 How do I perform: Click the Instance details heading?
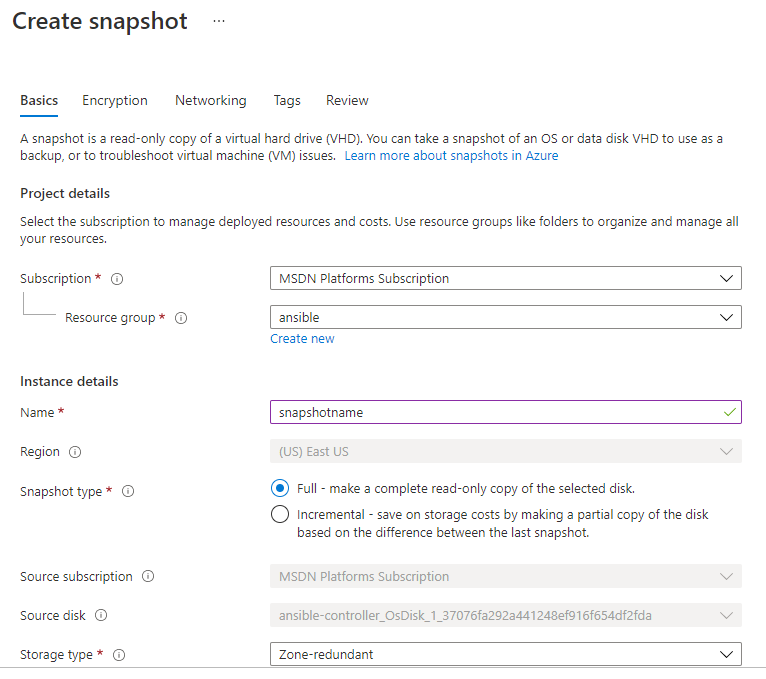[x=69, y=382]
